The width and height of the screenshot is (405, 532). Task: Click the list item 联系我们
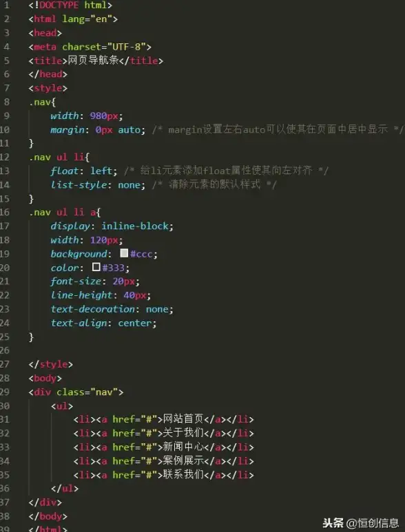click(x=164, y=475)
